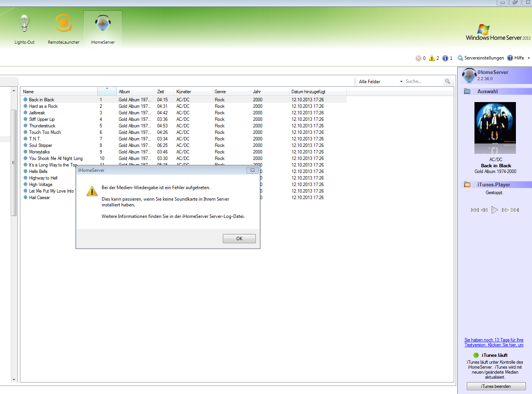
Task: Sort by the Zeit column header
Action: (x=164, y=92)
